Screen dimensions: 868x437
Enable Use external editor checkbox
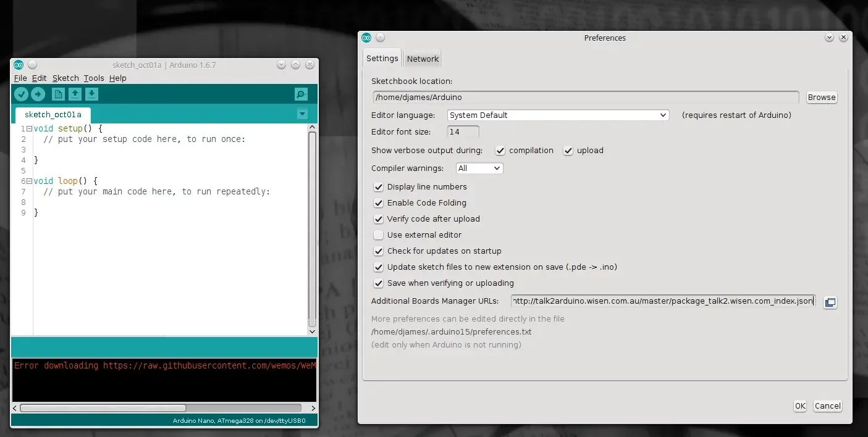click(x=379, y=235)
